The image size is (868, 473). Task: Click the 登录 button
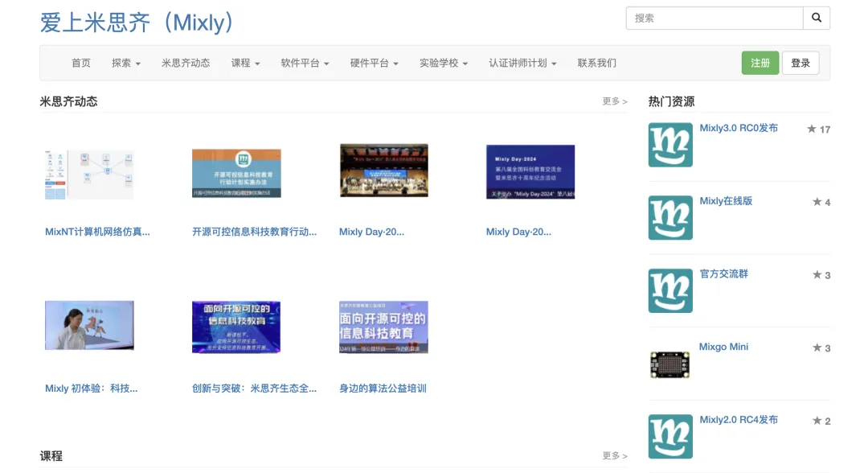[x=800, y=63]
